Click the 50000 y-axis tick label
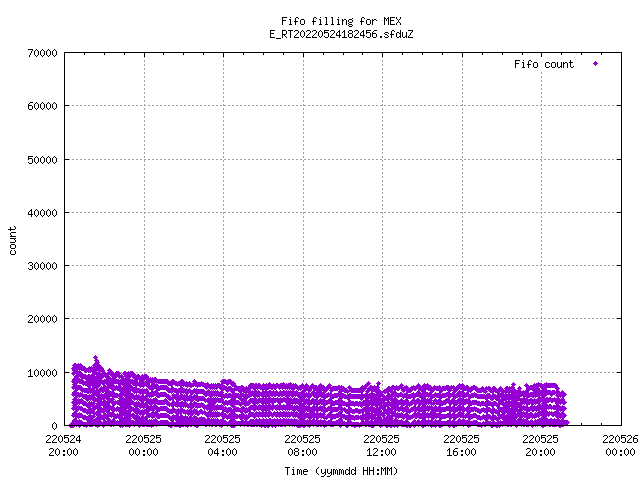Image resolution: width=640 pixels, height=480 pixels. [x=42, y=160]
